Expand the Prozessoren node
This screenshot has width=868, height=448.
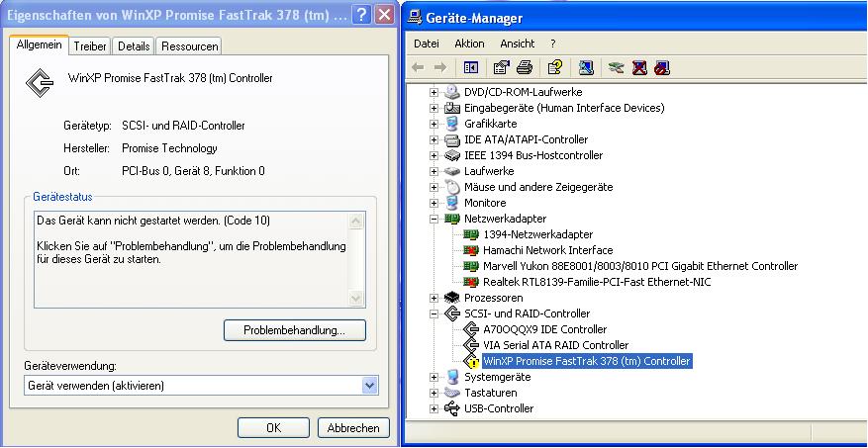tap(434, 298)
